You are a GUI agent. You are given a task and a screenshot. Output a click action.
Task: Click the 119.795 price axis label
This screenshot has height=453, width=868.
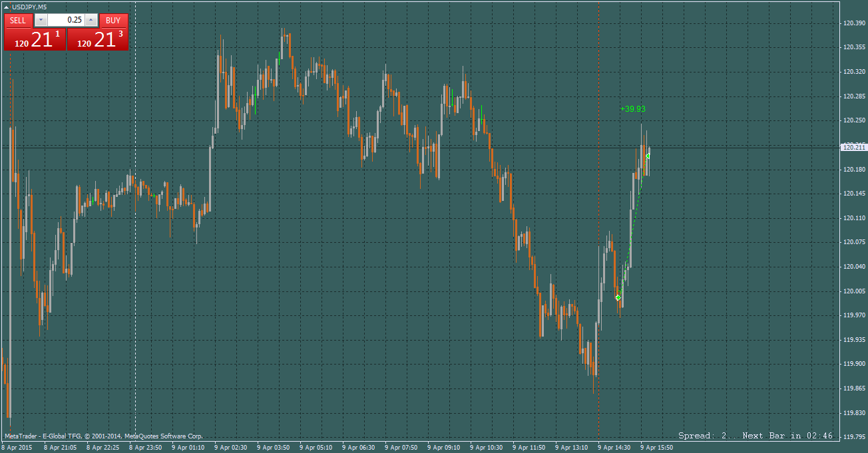point(853,437)
